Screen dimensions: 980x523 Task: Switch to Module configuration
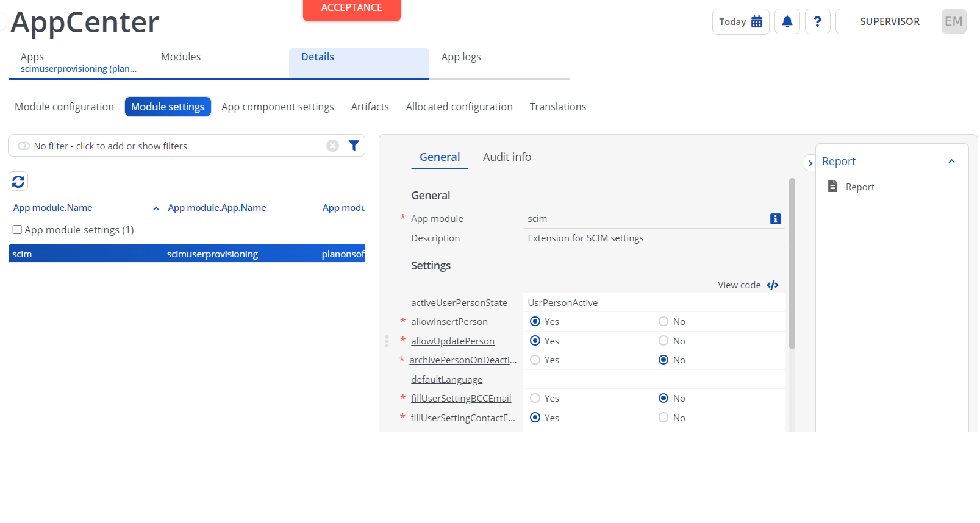64,107
